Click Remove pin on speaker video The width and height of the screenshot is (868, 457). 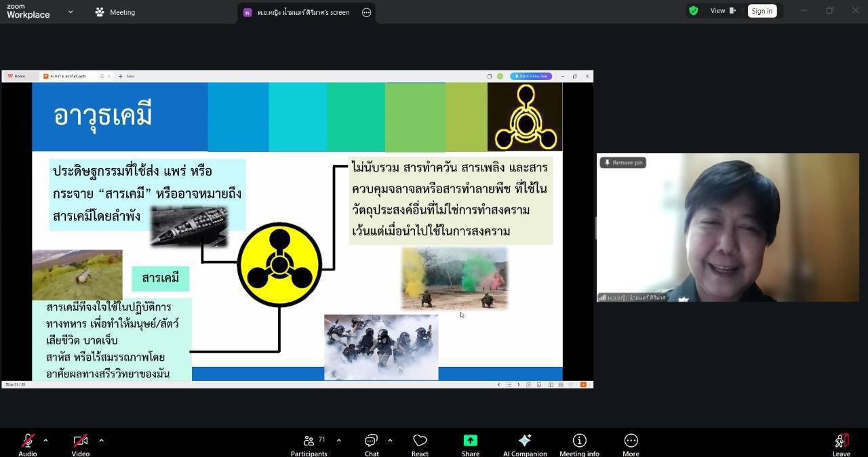623,163
